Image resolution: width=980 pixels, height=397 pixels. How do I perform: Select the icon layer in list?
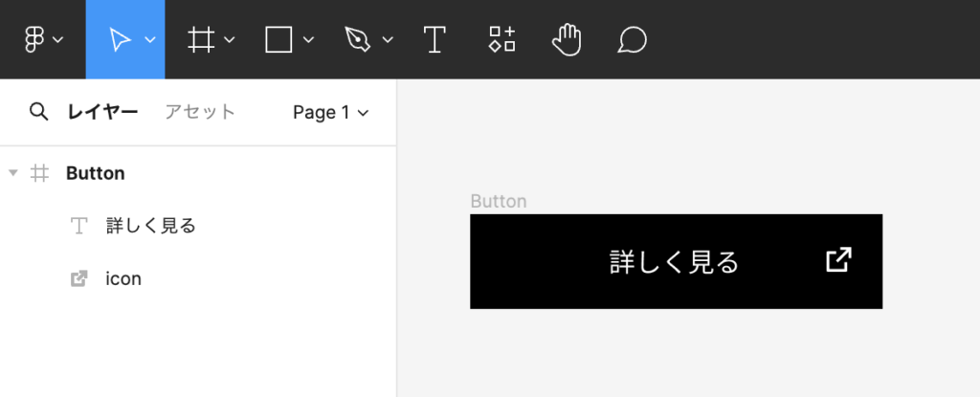pyautogui.click(x=123, y=278)
